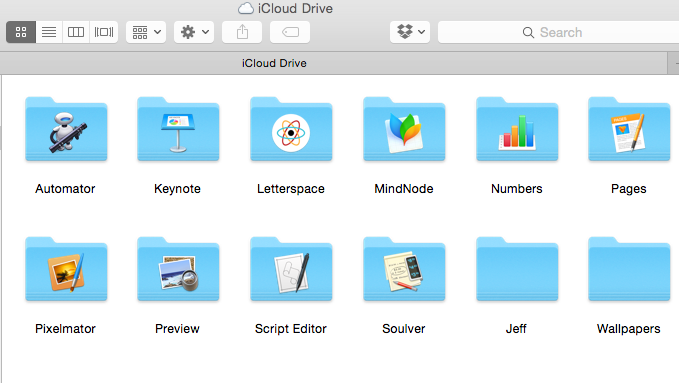
Task: Click the Preview folder name label
Action: (x=177, y=329)
